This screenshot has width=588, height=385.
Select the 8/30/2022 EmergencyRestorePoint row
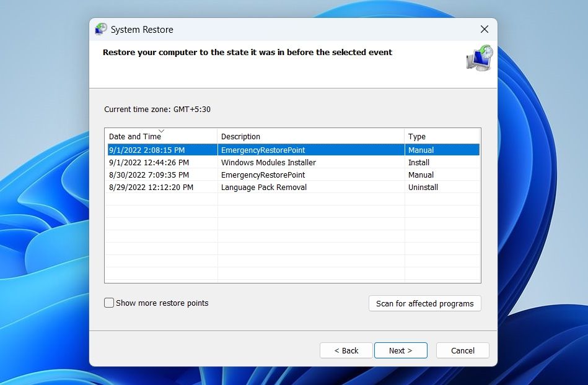tap(293, 175)
